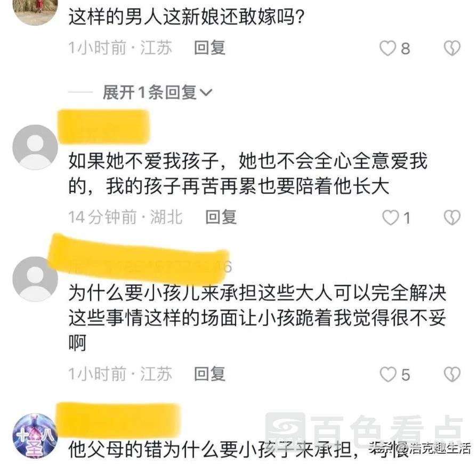
Task: Tap broken-heart dislike on 5-like comment
Action: [x=452, y=374]
